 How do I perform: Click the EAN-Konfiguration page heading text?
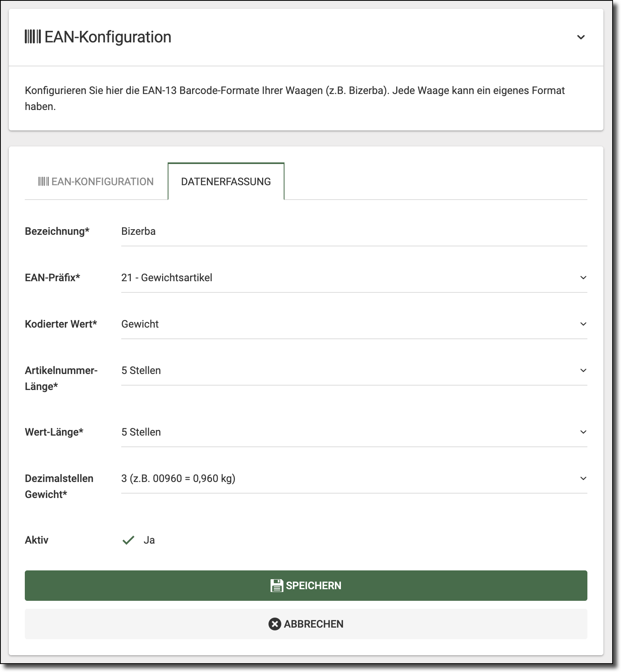click(108, 37)
